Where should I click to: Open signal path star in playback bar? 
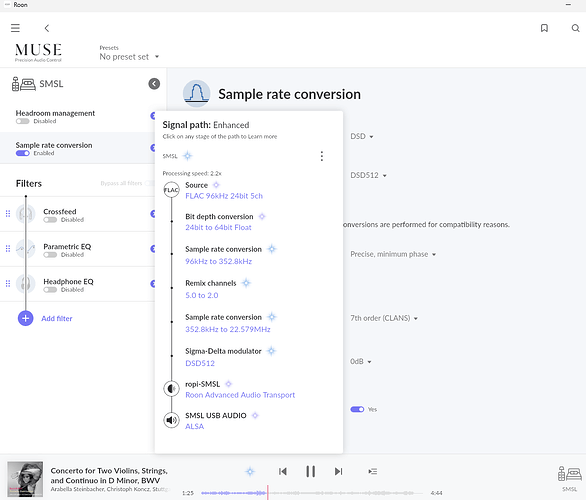point(250,472)
